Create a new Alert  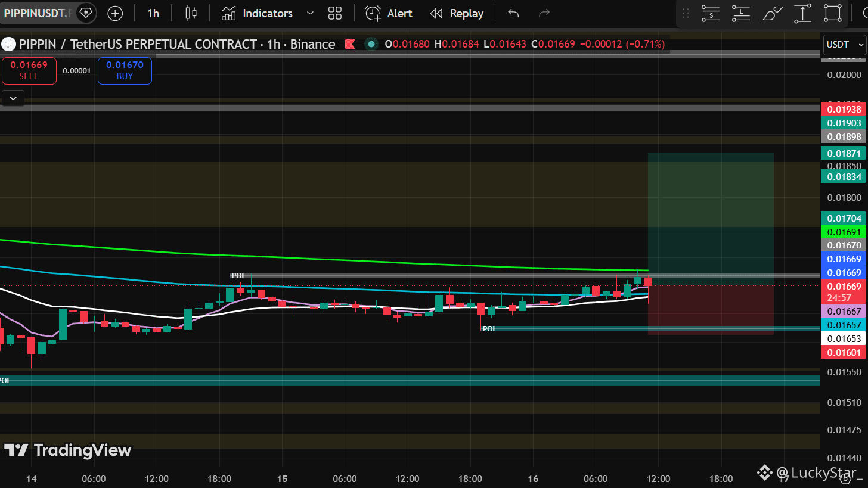[x=389, y=13]
